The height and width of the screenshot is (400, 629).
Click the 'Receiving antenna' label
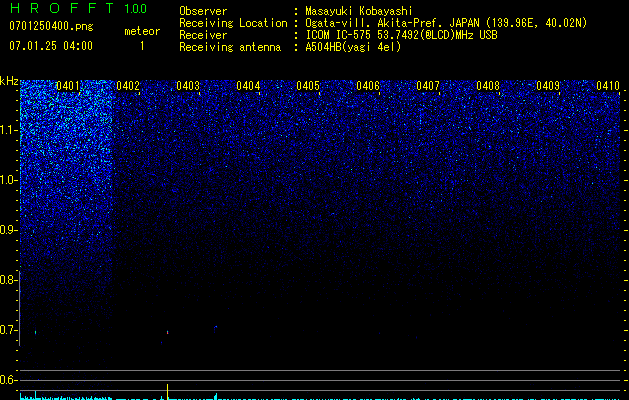coord(230,47)
